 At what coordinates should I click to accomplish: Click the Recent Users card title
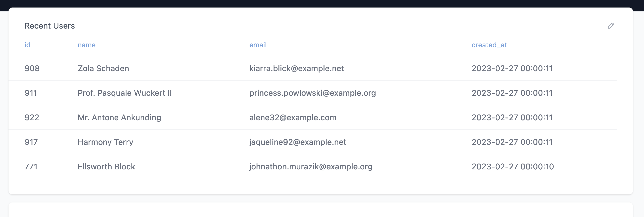pos(50,26)
